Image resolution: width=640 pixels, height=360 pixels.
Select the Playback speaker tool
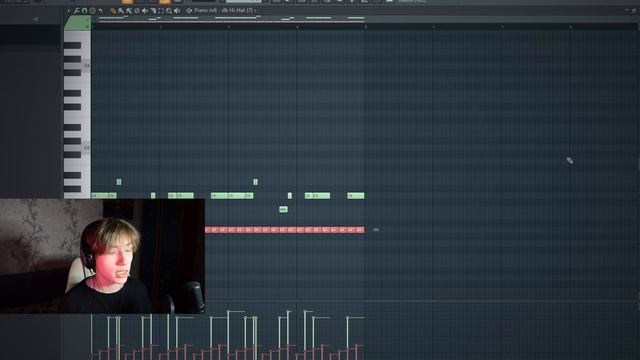(177, 11)
